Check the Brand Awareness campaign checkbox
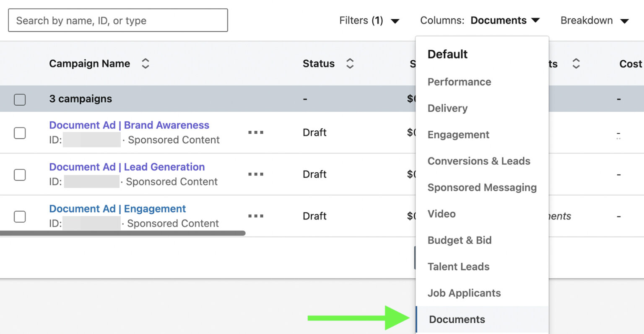 (x=20, y=133)
